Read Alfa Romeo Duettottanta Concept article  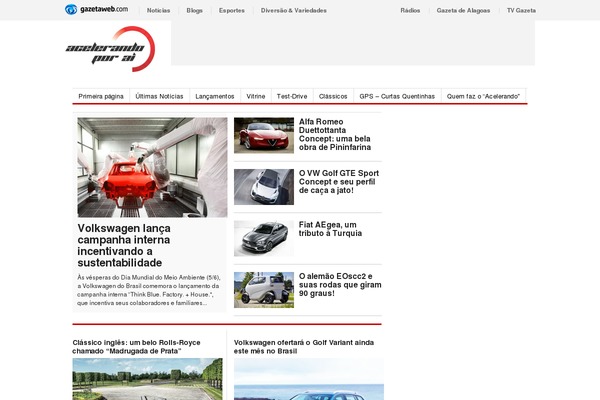(335, 134)
